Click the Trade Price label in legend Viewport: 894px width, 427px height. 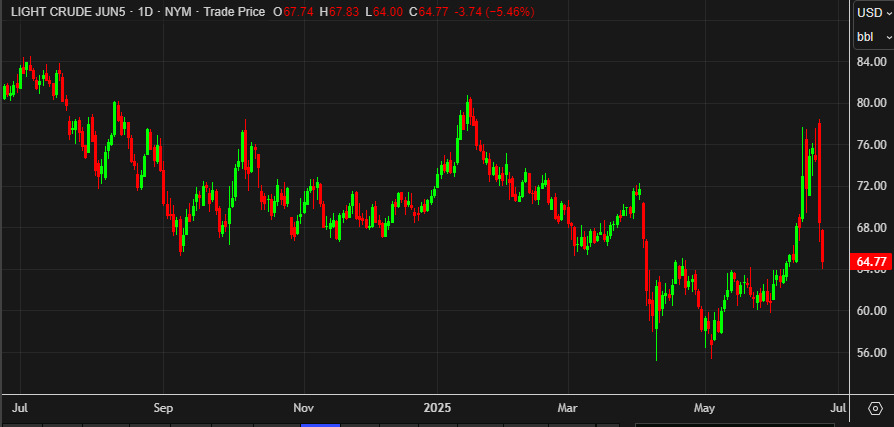(x=233, y=11)
